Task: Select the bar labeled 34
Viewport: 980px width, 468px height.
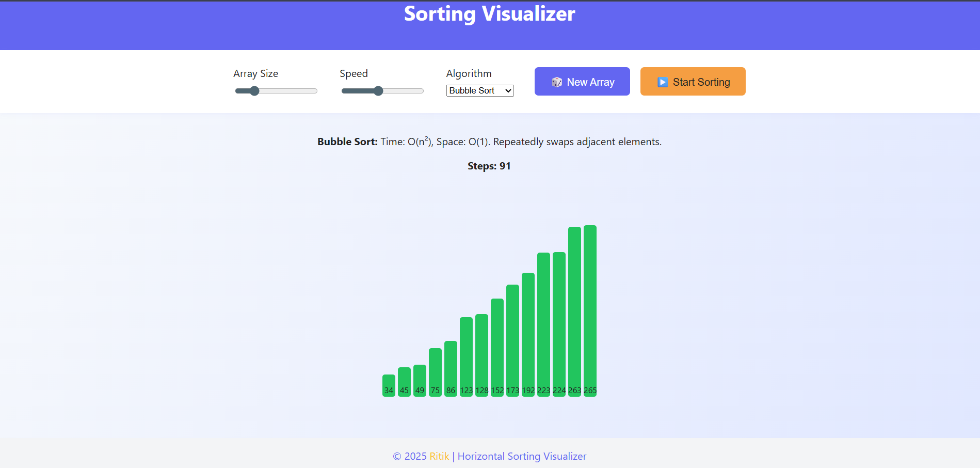Action: [389, 385]
